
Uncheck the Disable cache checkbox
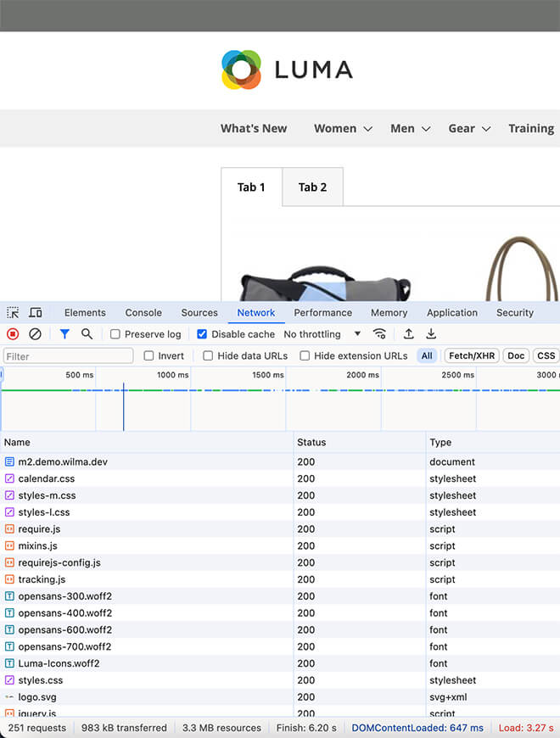pos(202,335)
